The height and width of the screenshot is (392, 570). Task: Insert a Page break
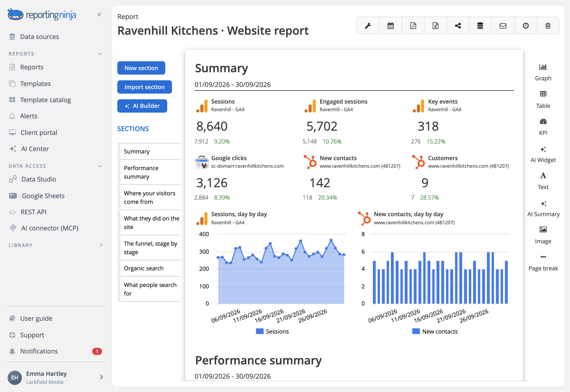click(x=543, y=263)
